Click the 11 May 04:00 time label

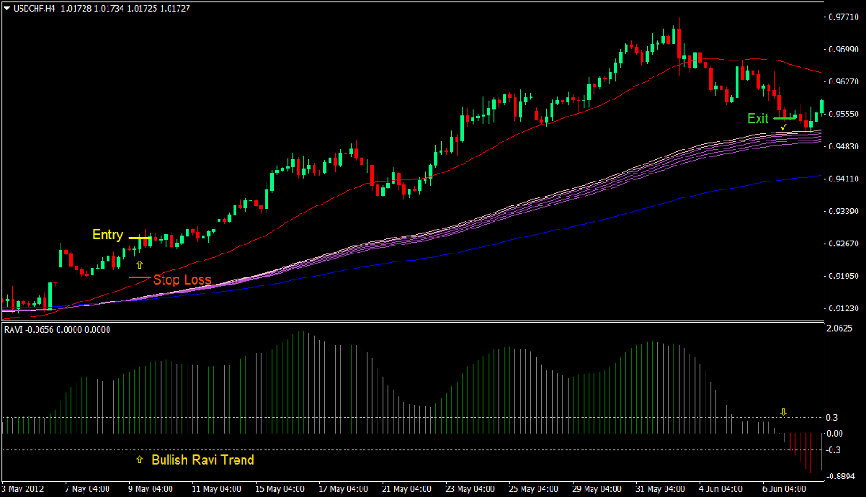(x=216, y=489)
